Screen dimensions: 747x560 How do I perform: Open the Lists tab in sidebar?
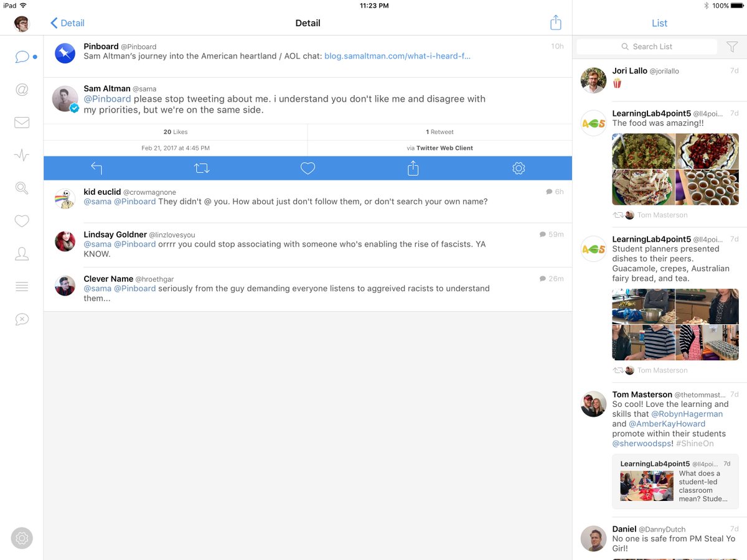22,286
